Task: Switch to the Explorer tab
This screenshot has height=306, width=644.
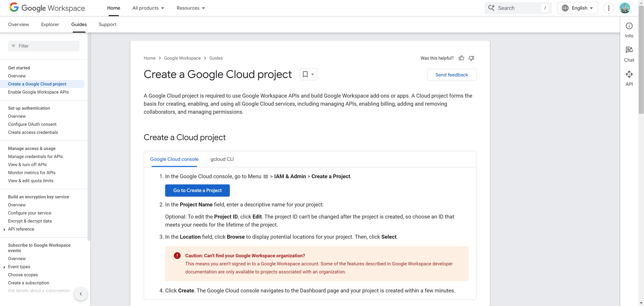Action: coord(50,24)
